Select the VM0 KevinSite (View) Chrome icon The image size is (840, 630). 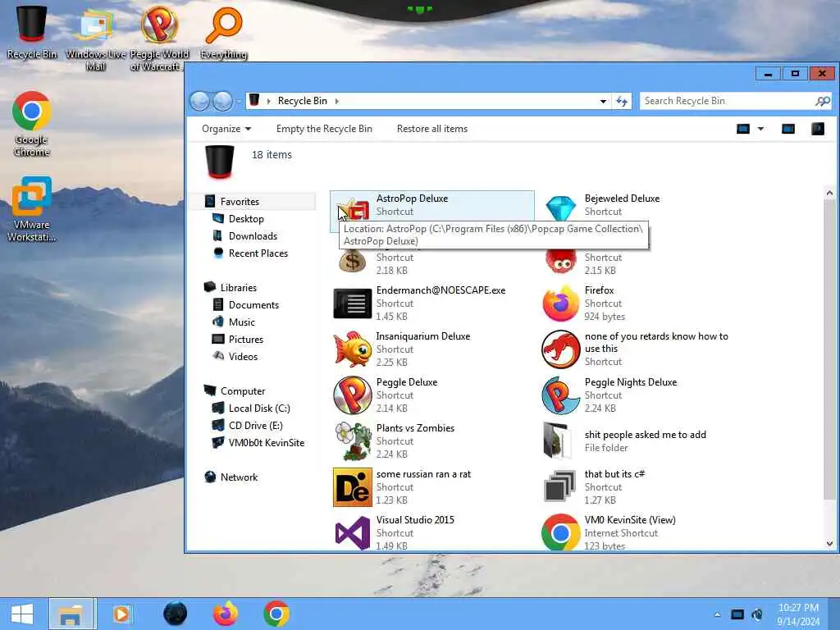pos(560,533)
